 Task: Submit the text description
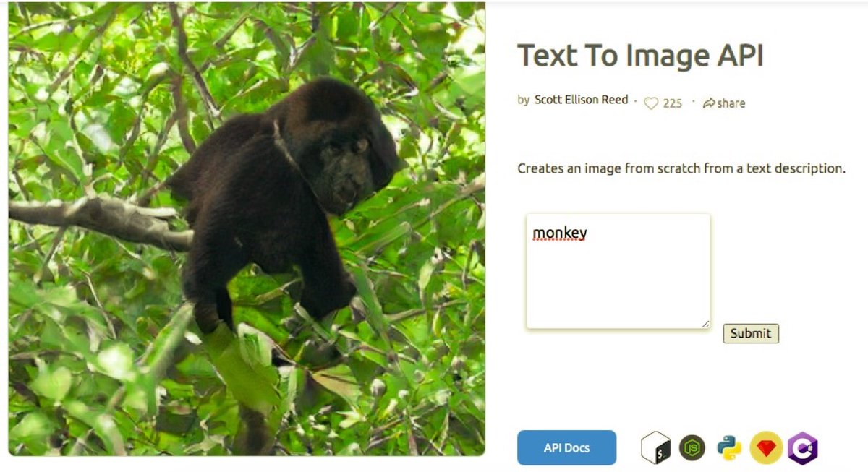click(751, 333)
